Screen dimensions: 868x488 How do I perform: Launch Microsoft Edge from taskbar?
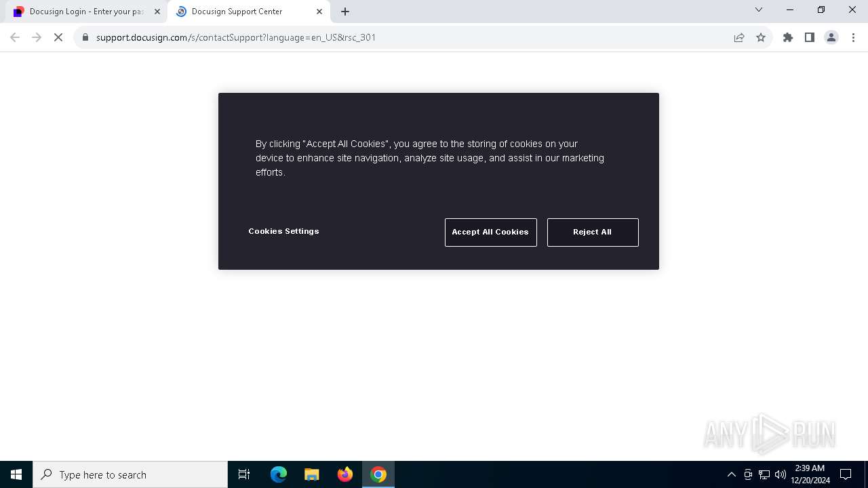coord(279,474)
